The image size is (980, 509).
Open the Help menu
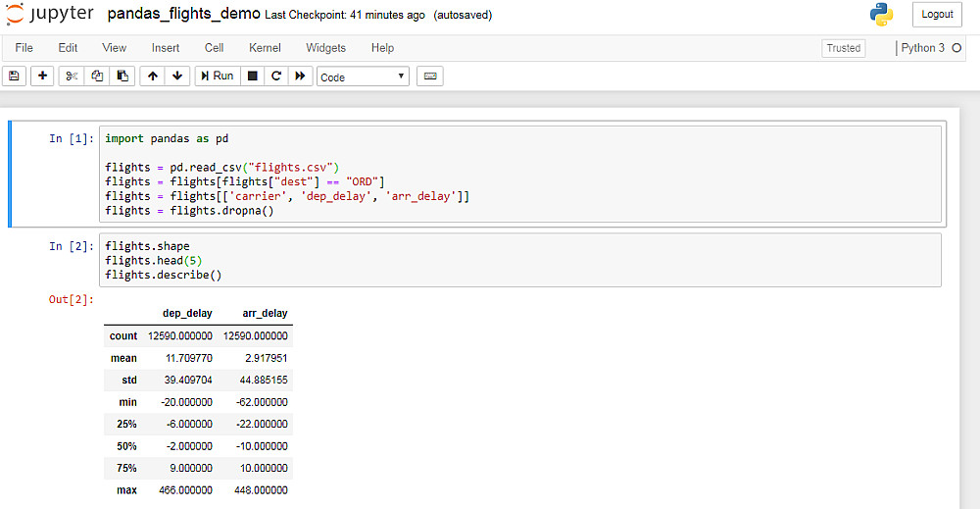click(382, 48)
